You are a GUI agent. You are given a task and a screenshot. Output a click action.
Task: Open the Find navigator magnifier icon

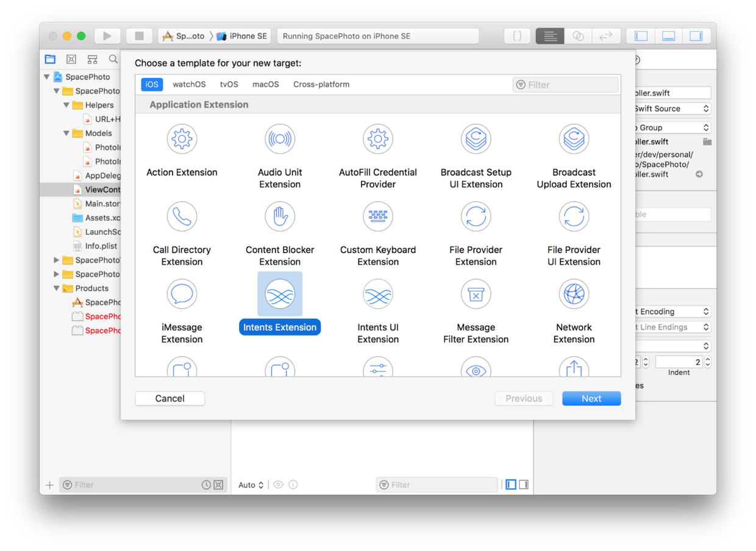click(113, 59)
